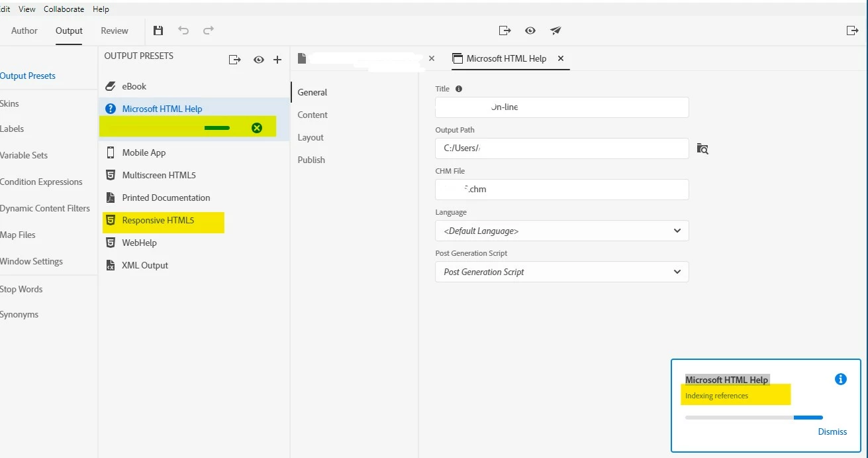This screenshot has height=458, width=868.
Task: Open Labels in left panel
Action: pos(12,129)
